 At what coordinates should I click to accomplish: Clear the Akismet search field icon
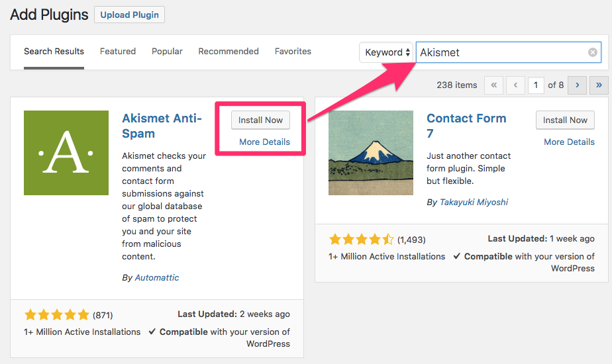(x=593, y=52)
